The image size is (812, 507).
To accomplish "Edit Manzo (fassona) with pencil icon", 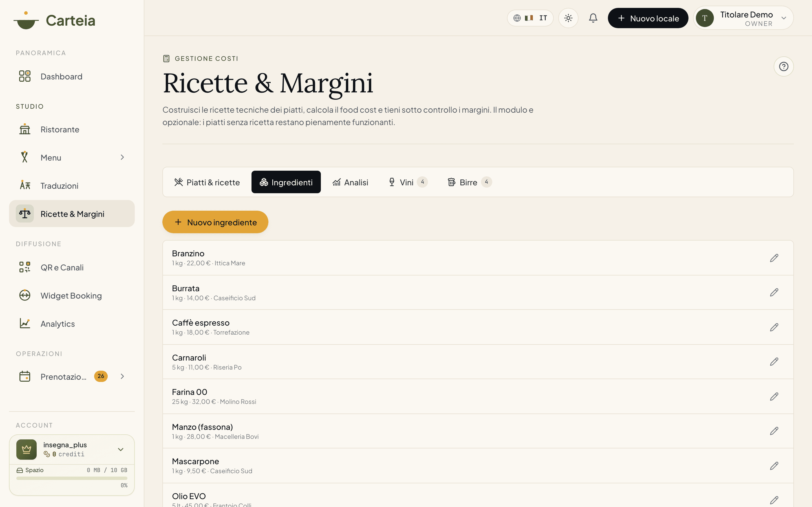I will pyautogui.click(x=774, y=431).
